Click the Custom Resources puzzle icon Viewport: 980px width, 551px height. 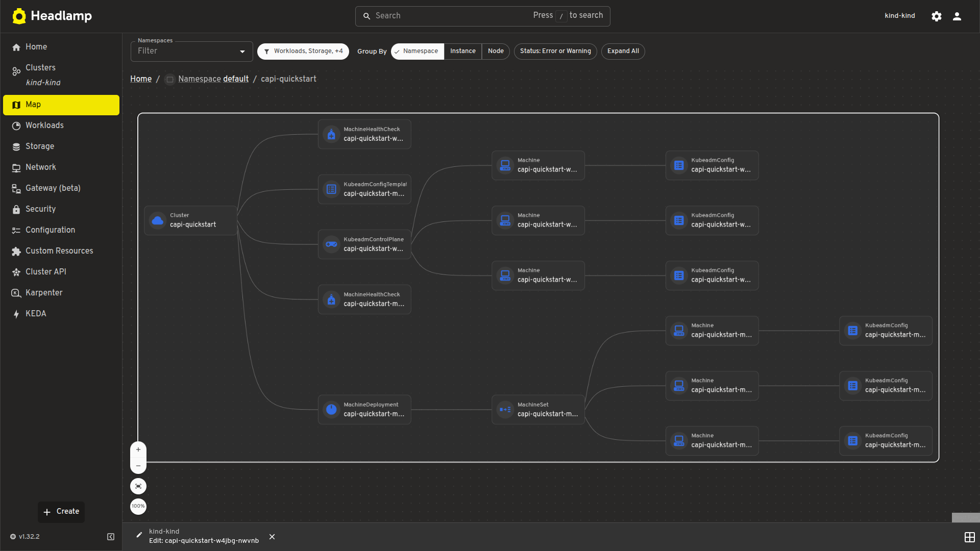[x=16, y=252]
